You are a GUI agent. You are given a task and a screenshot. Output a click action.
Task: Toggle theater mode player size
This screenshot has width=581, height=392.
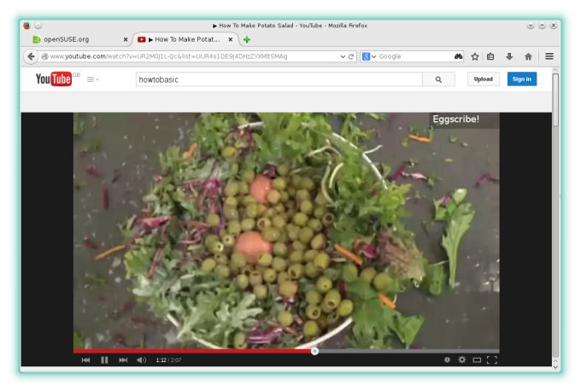pyautogui.click(x=477, y=360)
